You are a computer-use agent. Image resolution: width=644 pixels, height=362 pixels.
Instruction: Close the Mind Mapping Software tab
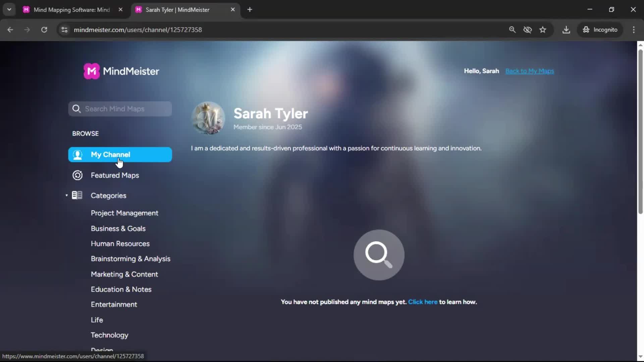[120, 10]
